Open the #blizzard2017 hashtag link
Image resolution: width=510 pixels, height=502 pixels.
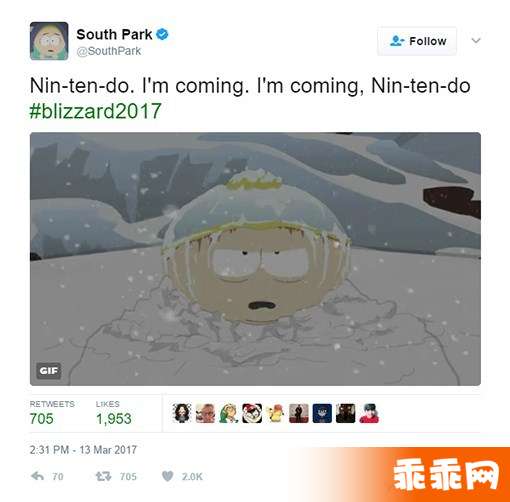tap(96, 111)
